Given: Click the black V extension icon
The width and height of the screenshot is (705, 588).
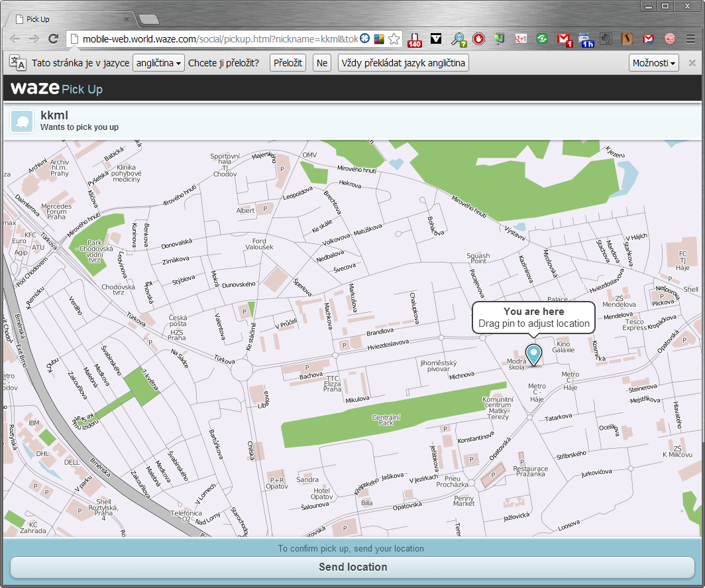Looking at the screenshot, I should tap(436, 38).
